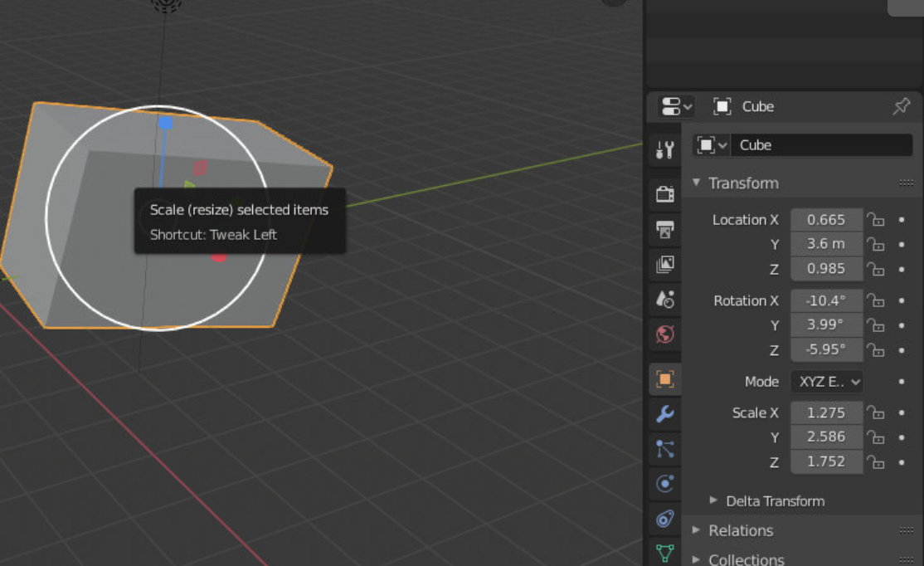The width and height of the screenshot is (924, 566).
Task: Lock the Location Z value
Action: 876,270
